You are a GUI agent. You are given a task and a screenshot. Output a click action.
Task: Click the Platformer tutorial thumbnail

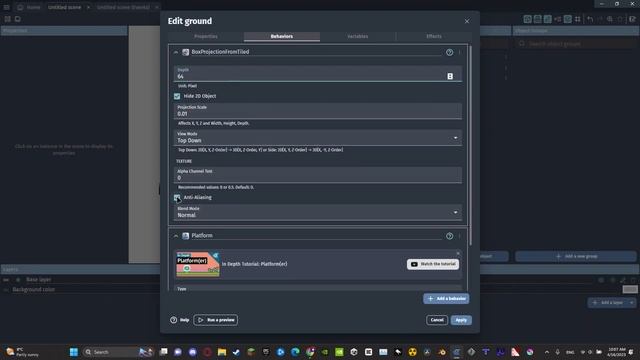[x=198, y=264]
